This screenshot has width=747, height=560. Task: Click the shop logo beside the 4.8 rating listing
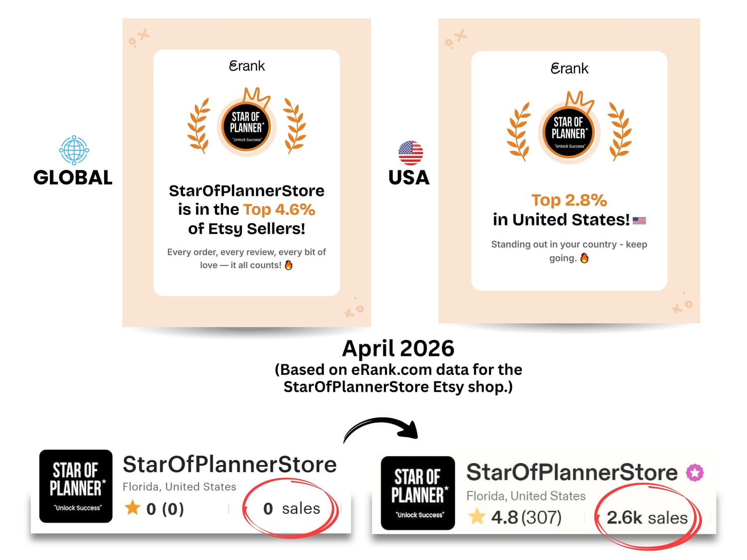coord(418,493)
